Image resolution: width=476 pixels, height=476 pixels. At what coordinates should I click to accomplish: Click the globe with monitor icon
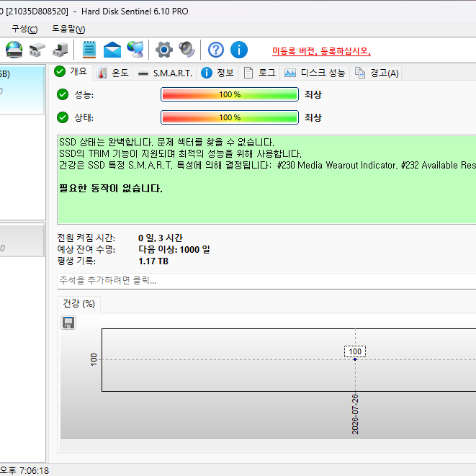[x=135, y=50]
